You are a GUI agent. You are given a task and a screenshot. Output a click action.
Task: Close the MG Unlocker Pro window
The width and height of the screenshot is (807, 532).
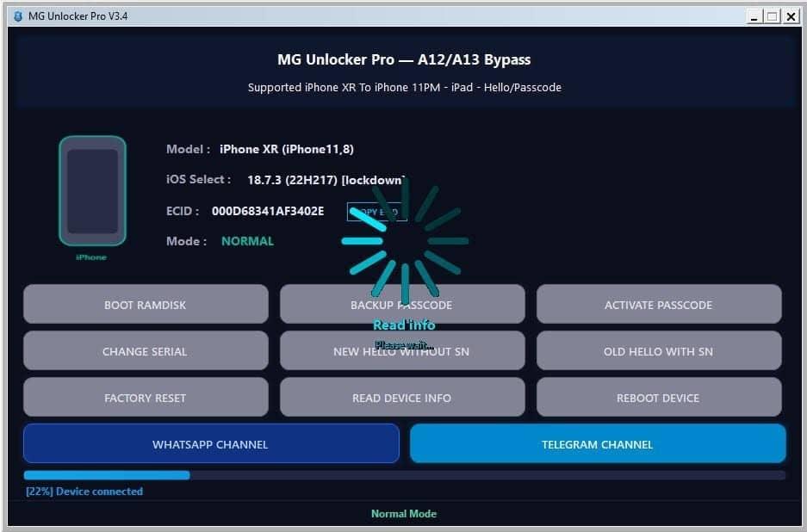(791, 16)
